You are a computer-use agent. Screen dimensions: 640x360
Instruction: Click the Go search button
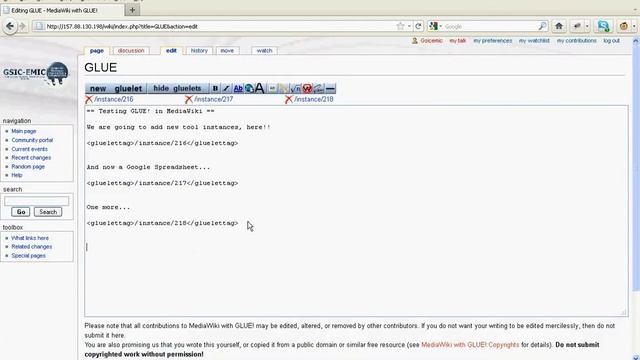pyautogui.click(x=20, y=212)
